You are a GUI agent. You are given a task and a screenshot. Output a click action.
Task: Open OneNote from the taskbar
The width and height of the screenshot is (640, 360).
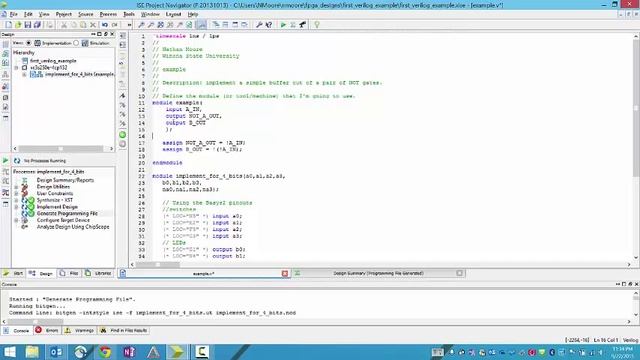tap(129, 352)
